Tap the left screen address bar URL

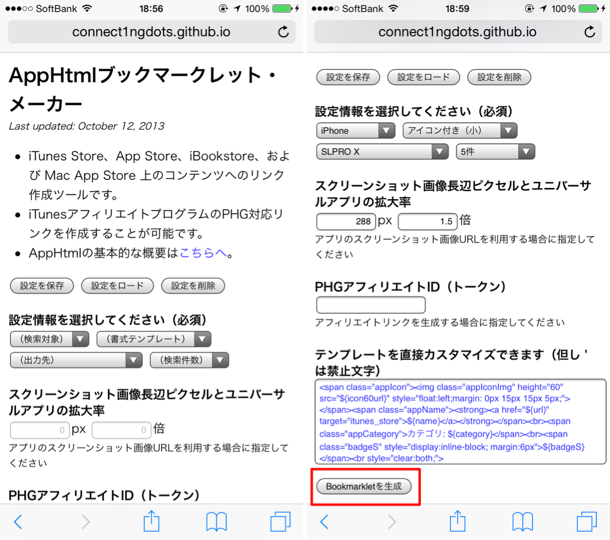[x=151, y=32]
